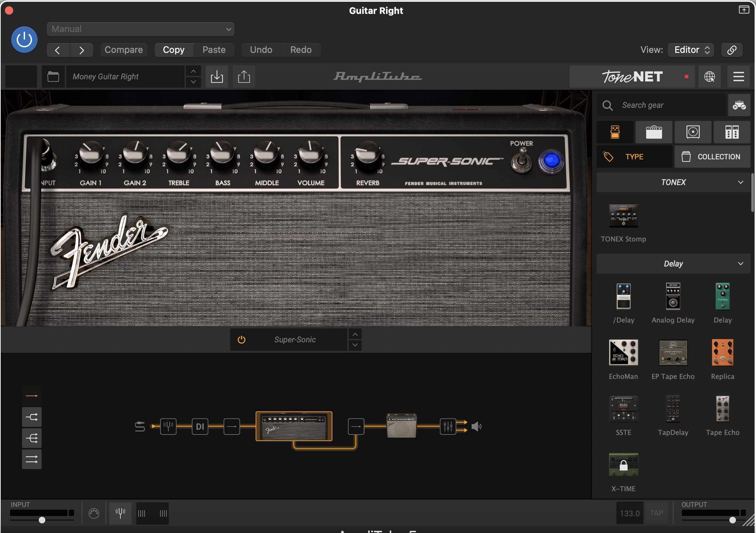The image size is (756, 533).
Task: Click the Undo button
Action: [x=261, y=50]
